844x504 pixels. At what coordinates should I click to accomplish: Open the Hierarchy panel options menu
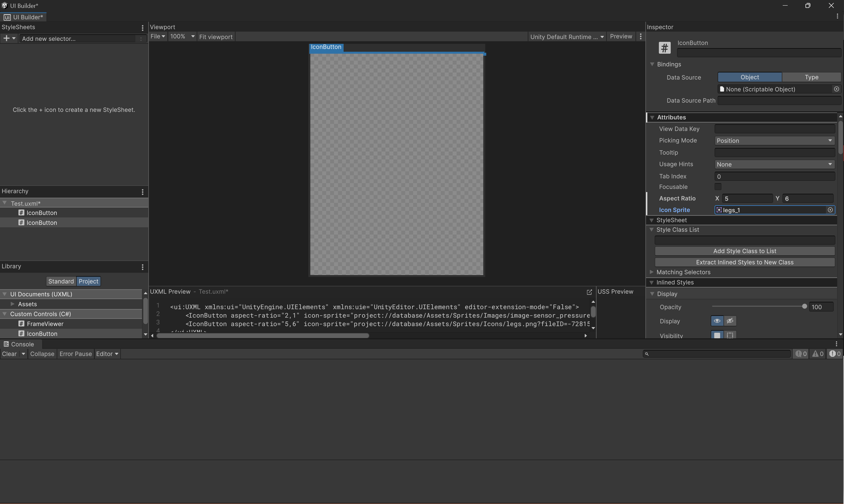(142, 191)
